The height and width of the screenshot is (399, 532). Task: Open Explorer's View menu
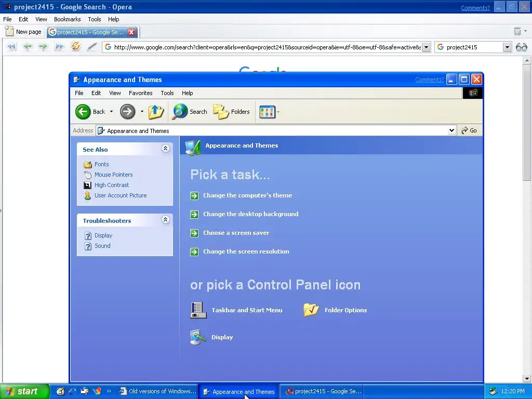pyautogui.click(x=115, y=93)
